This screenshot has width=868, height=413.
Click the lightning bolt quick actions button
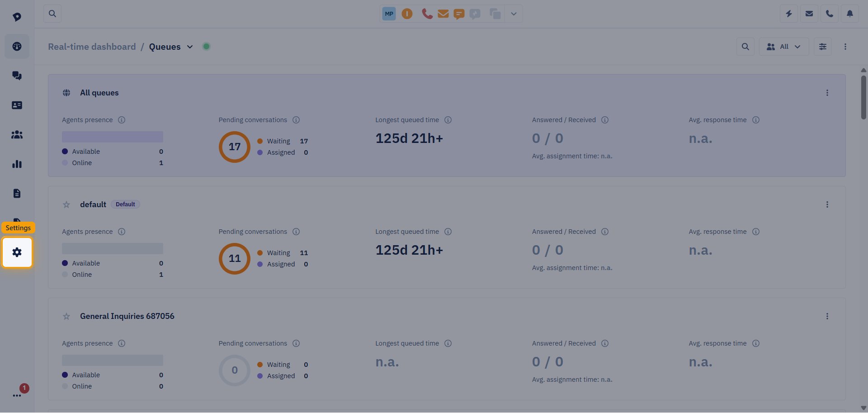[789, 14]
